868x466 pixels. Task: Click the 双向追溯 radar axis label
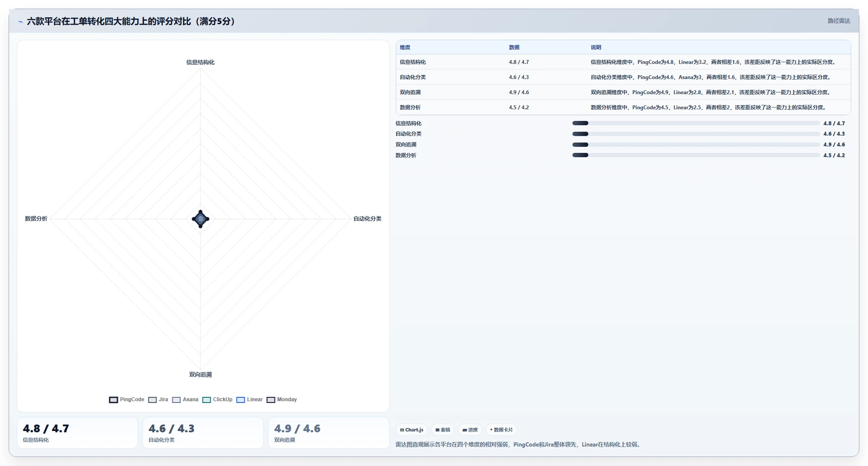click(200, 374)
